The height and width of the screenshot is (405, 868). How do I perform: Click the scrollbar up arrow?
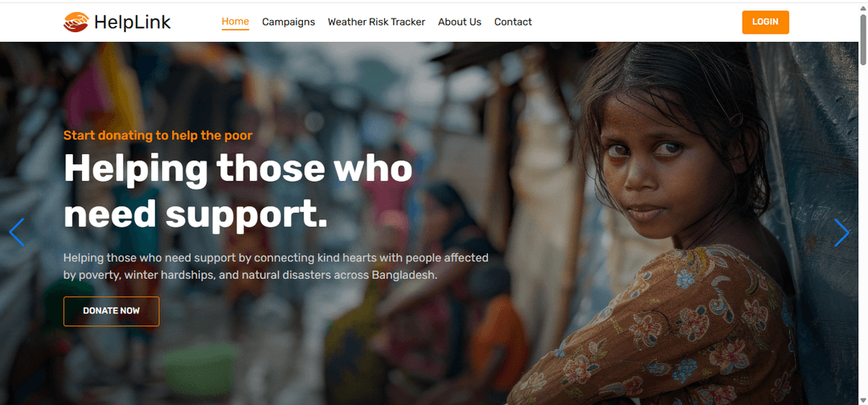(863, 8)
